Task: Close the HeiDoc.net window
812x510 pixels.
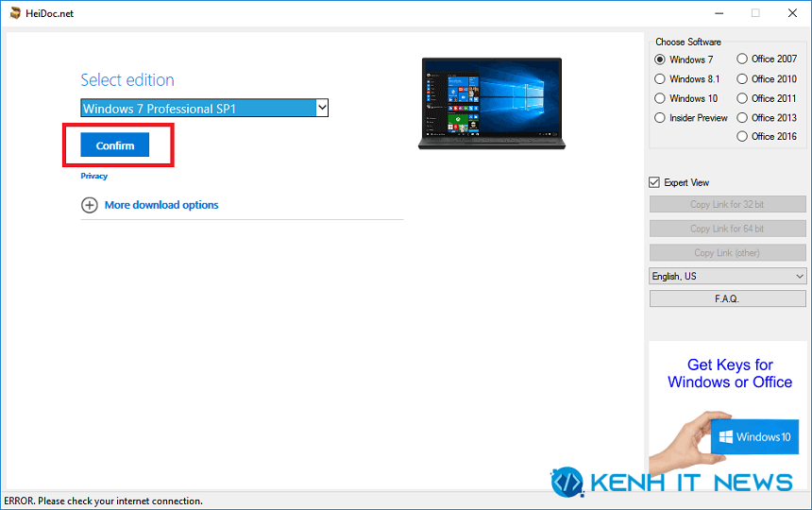Action: (792, 13)
